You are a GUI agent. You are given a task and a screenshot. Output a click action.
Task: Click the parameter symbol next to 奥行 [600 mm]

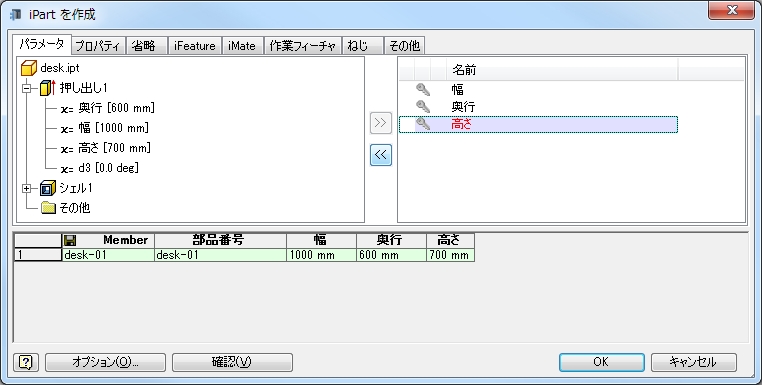coord(67,109)
